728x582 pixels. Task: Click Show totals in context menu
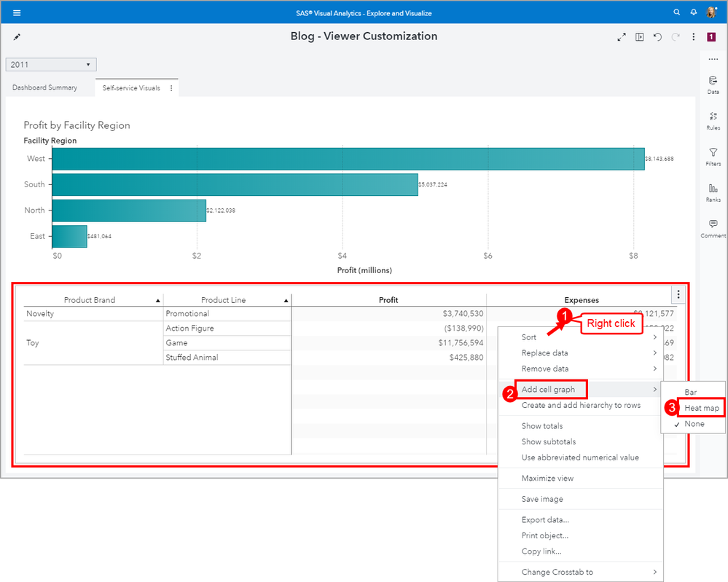542,426
